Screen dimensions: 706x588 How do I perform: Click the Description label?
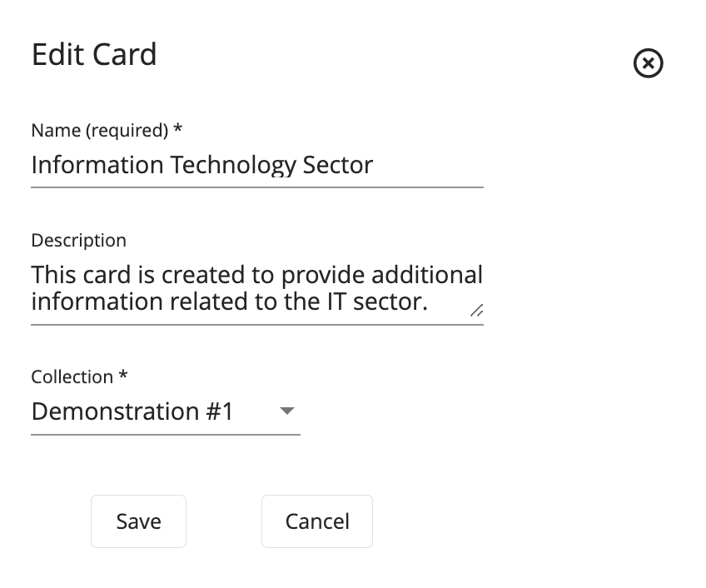point(78,240)
